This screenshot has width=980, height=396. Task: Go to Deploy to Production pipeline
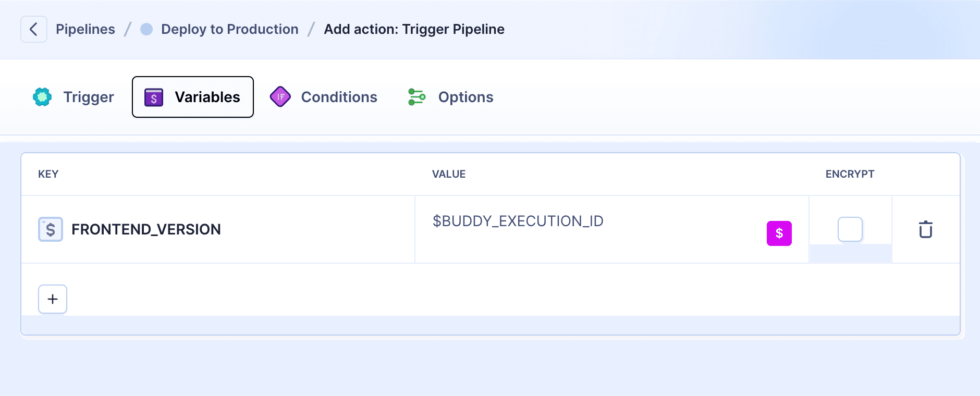pyautogui.click(x=229, y=29)
